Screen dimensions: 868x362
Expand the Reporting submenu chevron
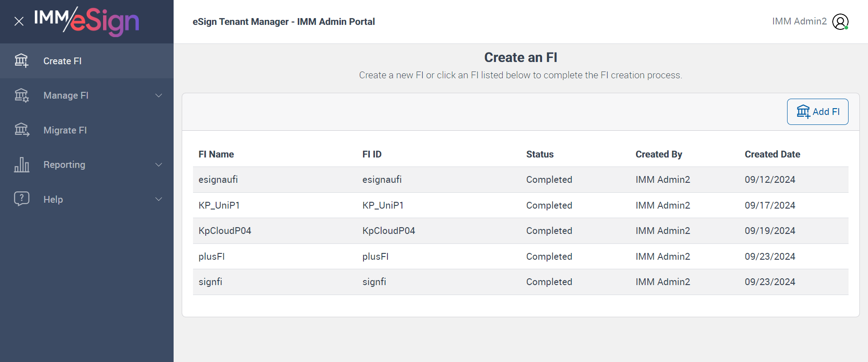click(x=159, y=165)
